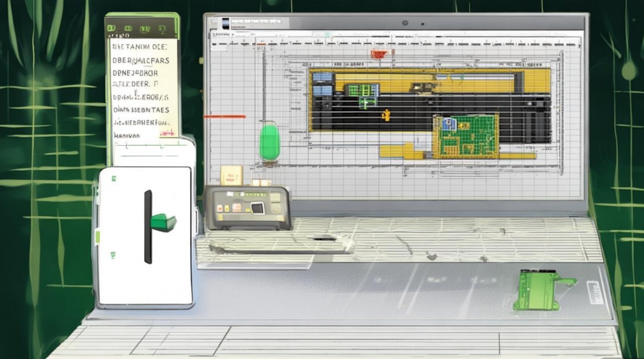Select the red basket marker above the layout
The image size is (644, 359).
click(x=378, y=54)
